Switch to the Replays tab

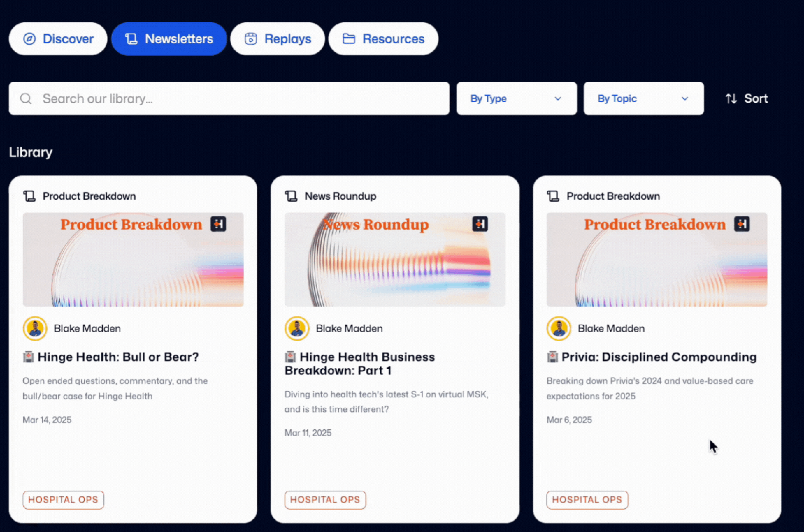278,39
